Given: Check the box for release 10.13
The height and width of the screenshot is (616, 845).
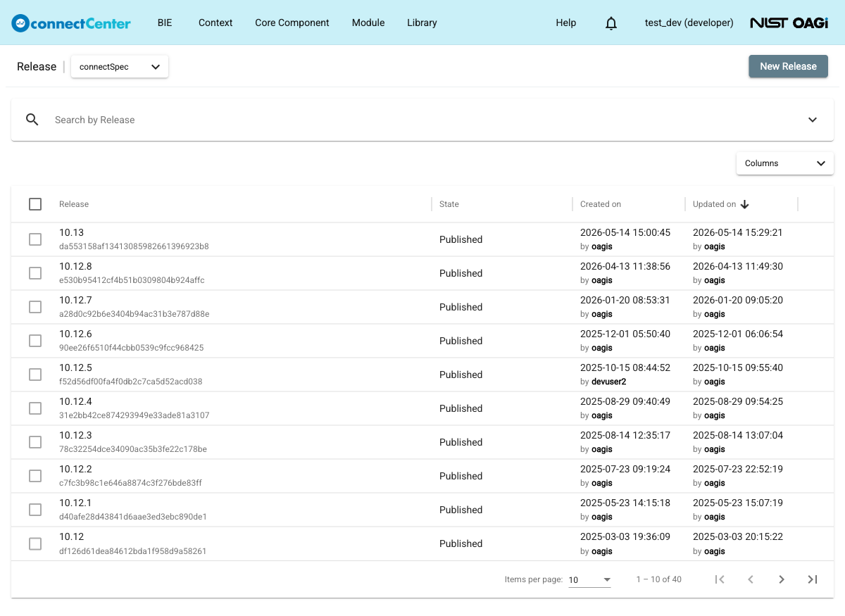Looking at the screenshot, I should 35,239.
